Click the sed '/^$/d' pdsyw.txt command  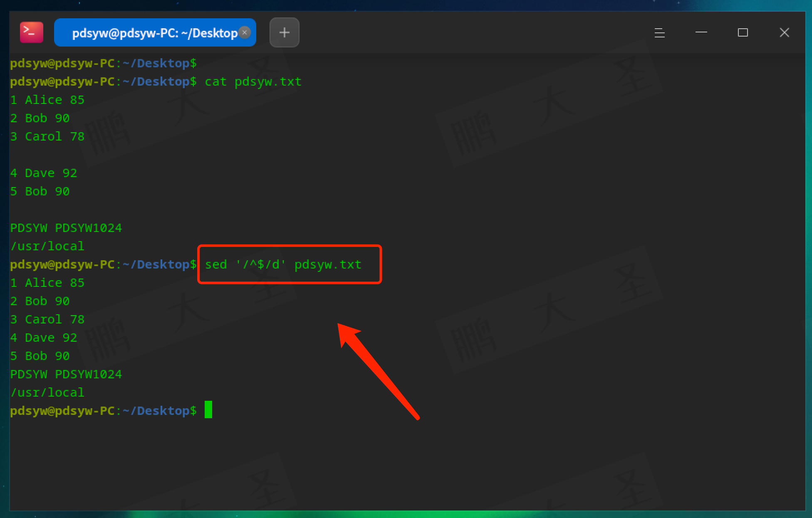[x=283, y=264]
